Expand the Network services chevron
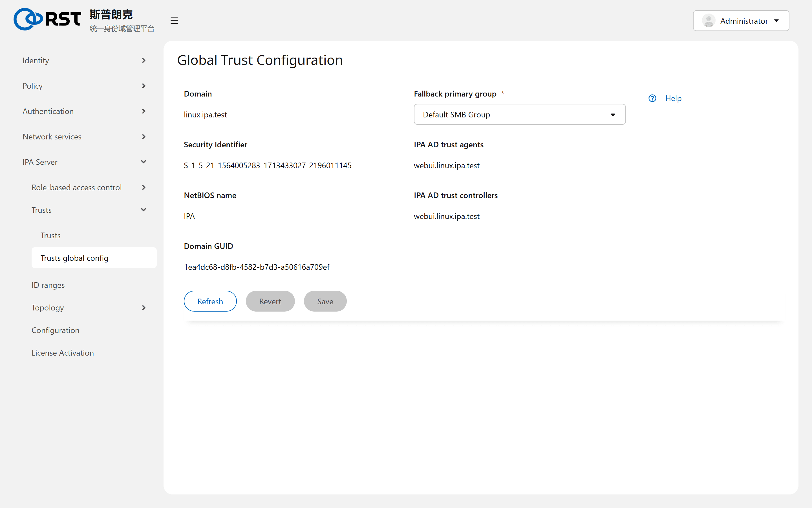This screenshot has height=508, width=812. pos(144,137)
